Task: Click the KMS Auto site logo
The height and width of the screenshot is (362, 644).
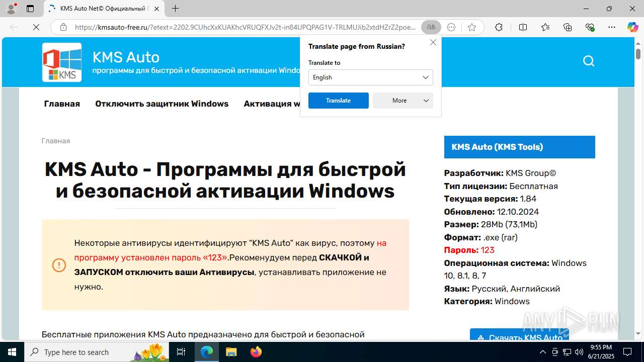Action: [x=62, y=62]
